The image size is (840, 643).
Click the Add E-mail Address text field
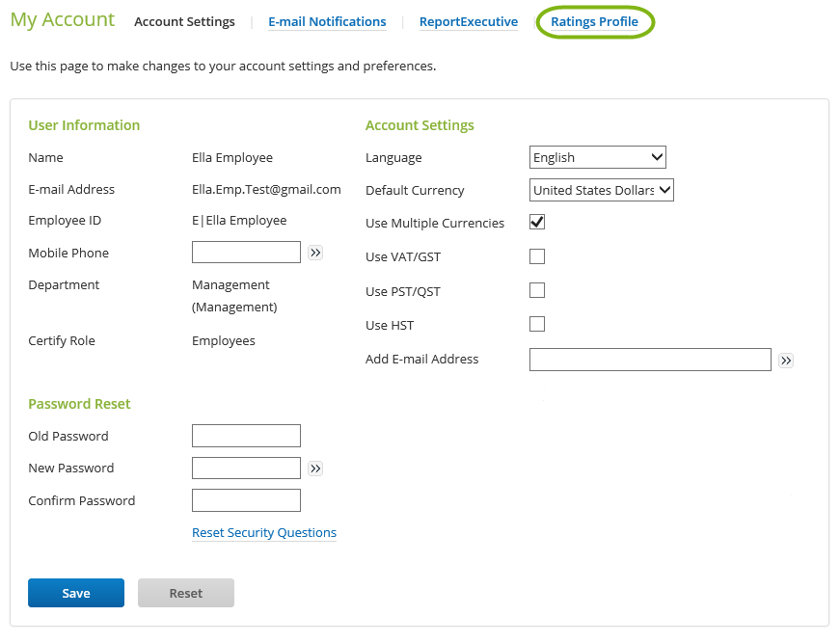650,360
